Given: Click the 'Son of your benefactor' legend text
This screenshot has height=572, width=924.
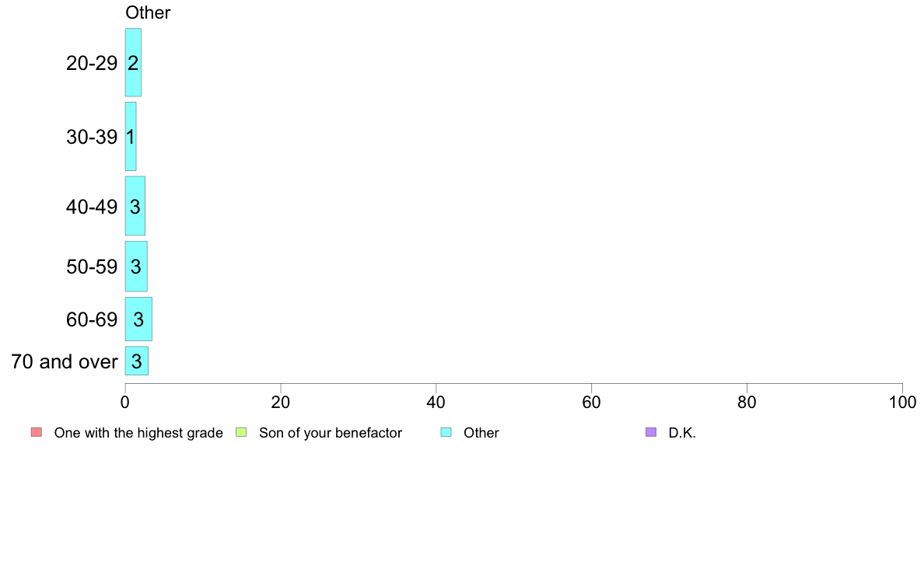Looking at the screenshot, I should tap(331, 433).
